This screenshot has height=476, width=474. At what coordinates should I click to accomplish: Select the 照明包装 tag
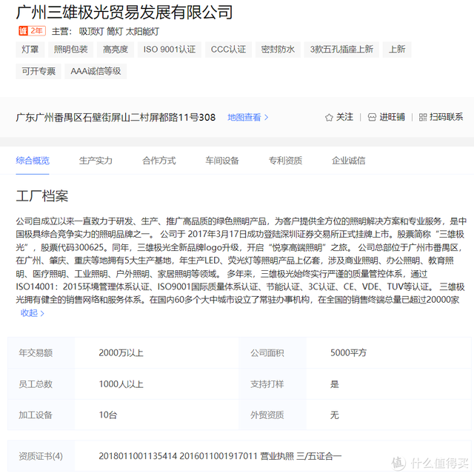71,50
